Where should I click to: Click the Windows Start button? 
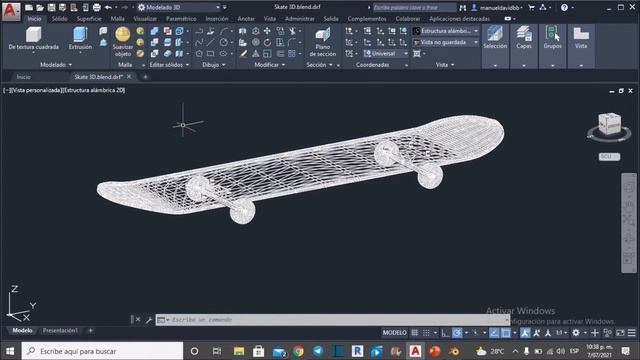pos(10,351)
